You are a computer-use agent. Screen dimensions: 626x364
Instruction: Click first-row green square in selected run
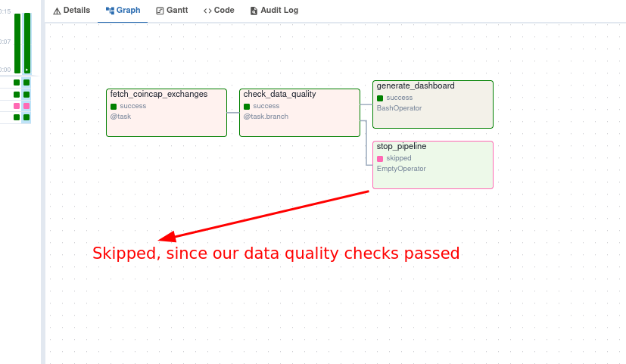point(26,82)
